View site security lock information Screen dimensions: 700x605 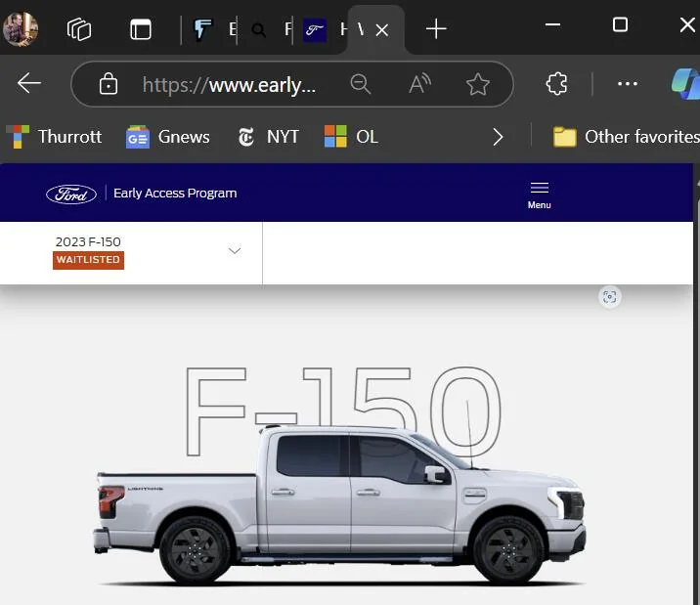[x=109, y=83]
